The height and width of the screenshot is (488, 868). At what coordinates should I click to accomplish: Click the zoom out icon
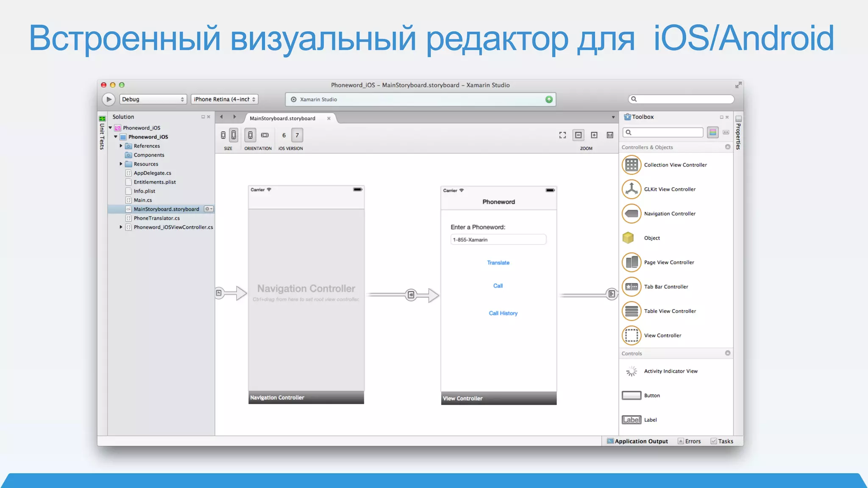point(578,135)
